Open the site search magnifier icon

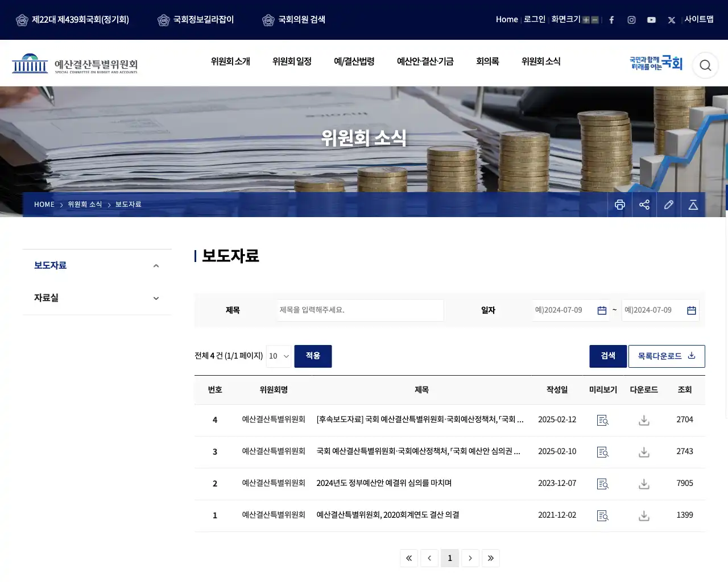(705, 65)
